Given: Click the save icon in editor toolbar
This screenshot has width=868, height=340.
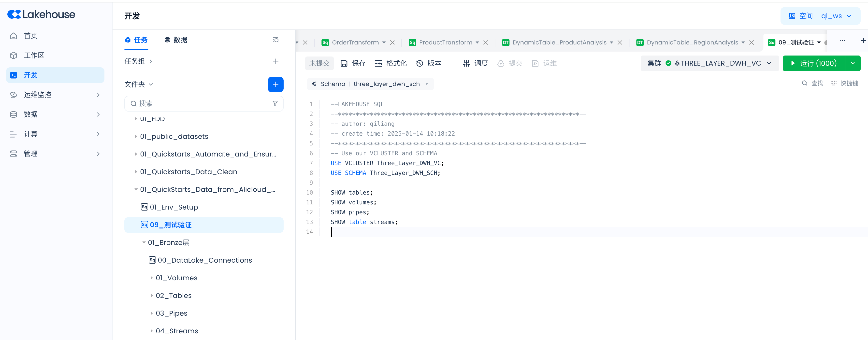Looking at the screenshot, I should 344,63.
